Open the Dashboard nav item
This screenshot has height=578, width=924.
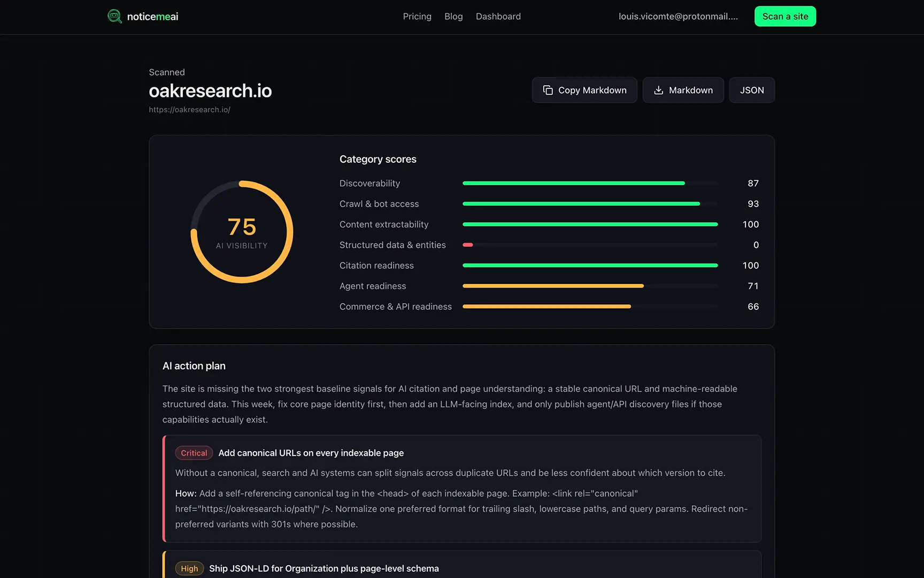pyautogui.click(x=498, y=17)
